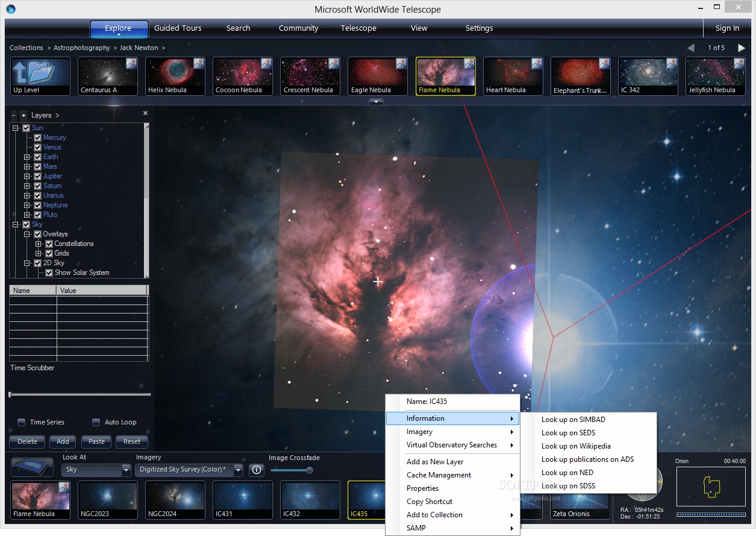
Task: Enable the Time Series checkbox
Action: coord(22,422)
